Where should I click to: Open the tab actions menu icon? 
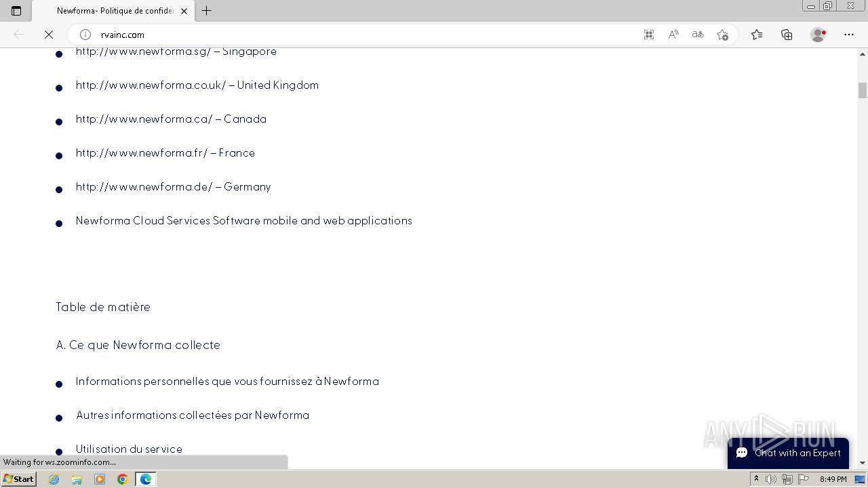[16, 11]
